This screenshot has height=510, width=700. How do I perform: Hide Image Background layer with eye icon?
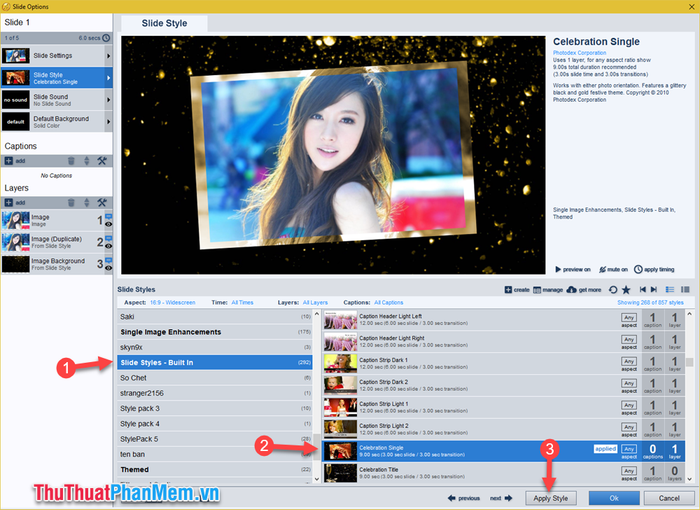tap(108, 268)
